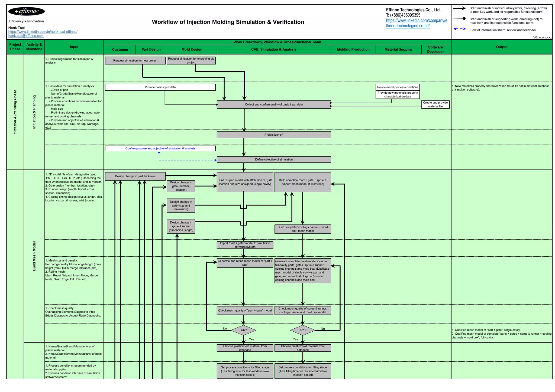Image resolution: width=555 pixels, height=392 pixels.
Task: Click the effinno logo
Action: (26, 11)
